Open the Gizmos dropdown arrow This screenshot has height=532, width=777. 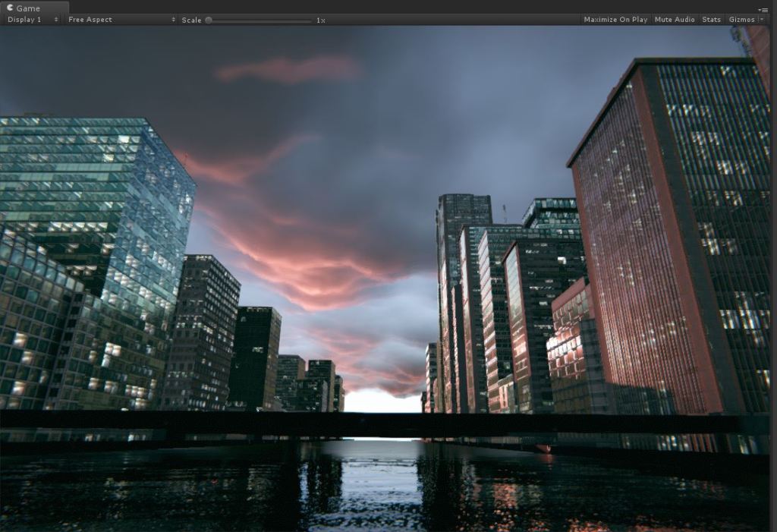761,20
